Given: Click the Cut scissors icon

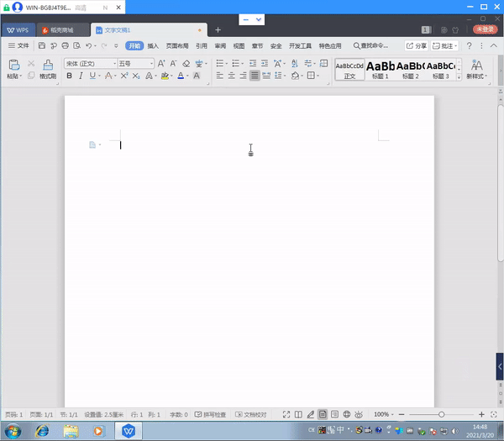Looking at the screenshot, I should pyautogui.click(x=31, y=64).
